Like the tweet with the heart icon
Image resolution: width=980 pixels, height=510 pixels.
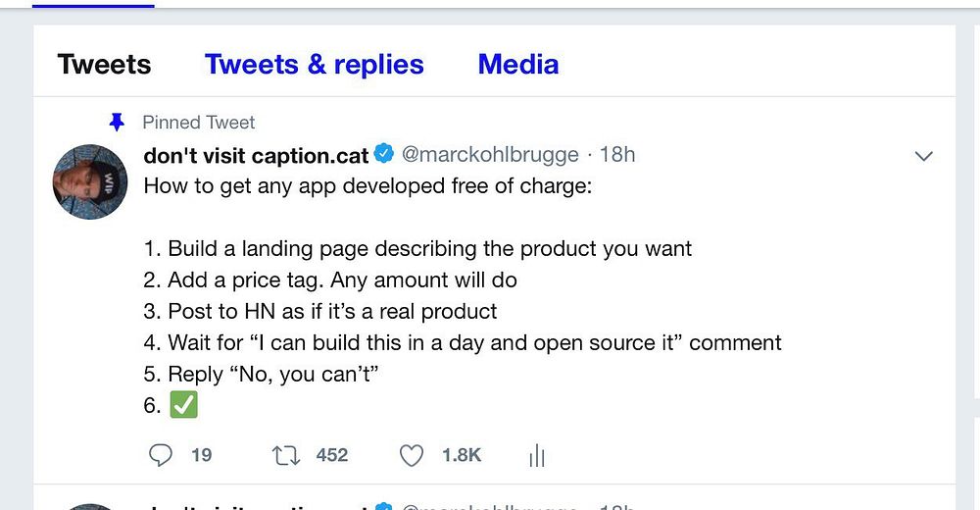[x=412, y=455]
